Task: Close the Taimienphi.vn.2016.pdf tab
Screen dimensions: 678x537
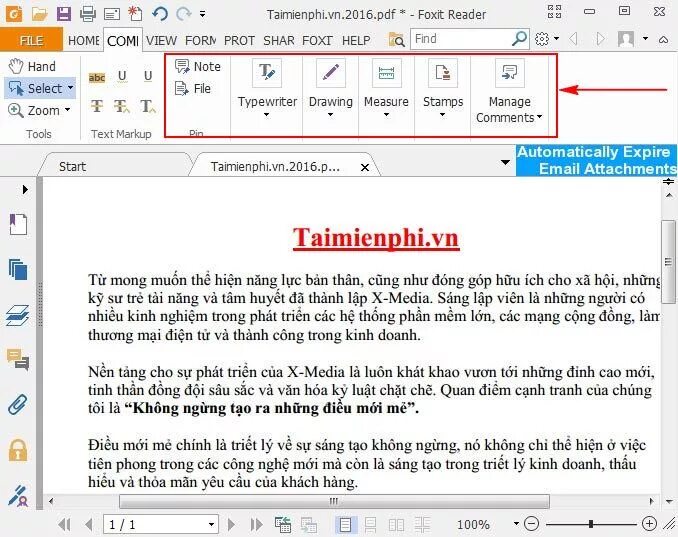Action: point(365,167)
